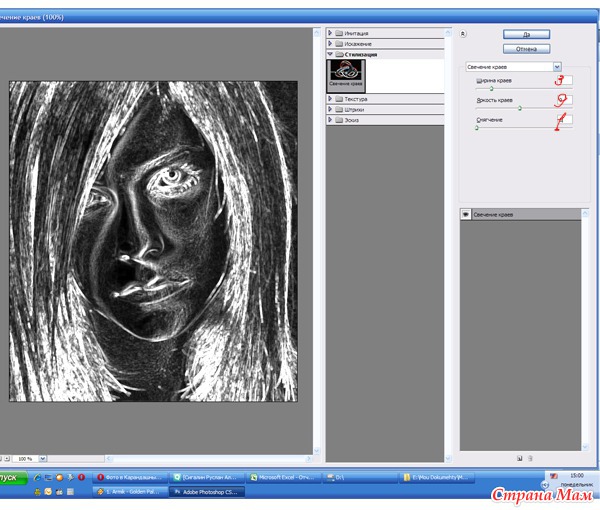Open the 100% zoom level dropdown
The height and width of the screenshot is (510, 600).
click(x=42, y=458)
